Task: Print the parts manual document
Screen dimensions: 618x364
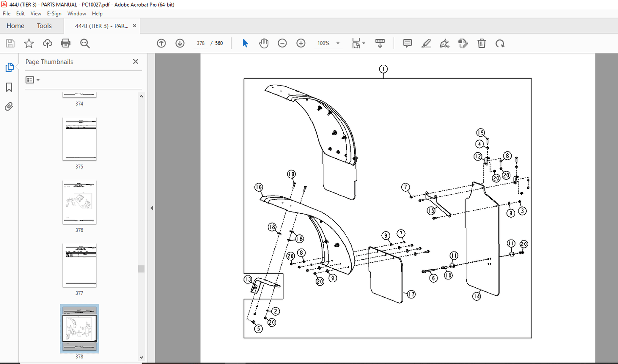Action: coord(65,43)
